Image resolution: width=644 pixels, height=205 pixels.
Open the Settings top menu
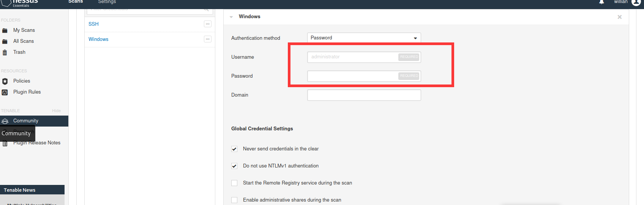click(x=107, y=2)
